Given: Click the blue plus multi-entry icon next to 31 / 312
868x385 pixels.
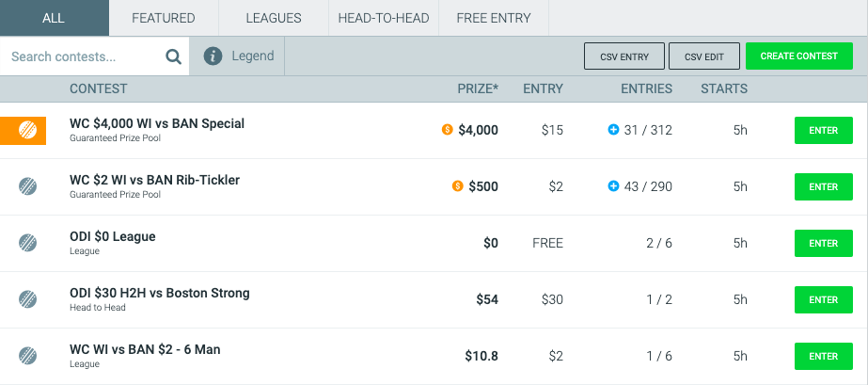Looking at the screenshot, I should click(x=613, y=130).
